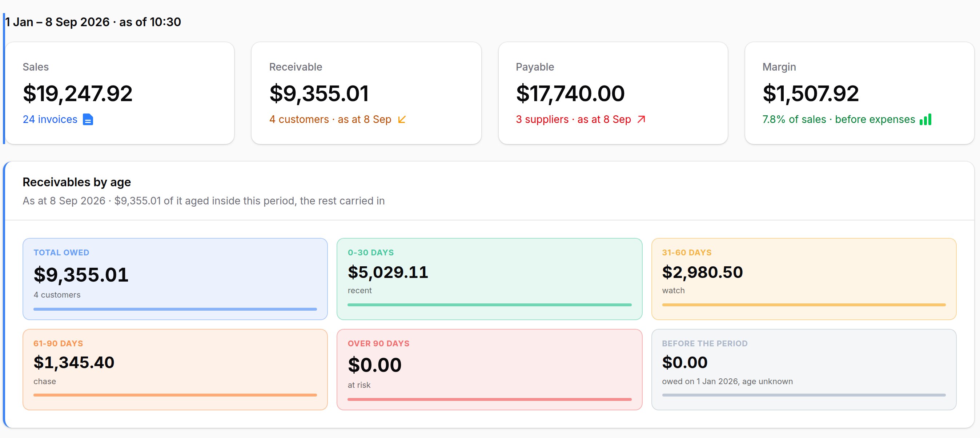Click the 'watch' caption
980x438 pixels.
[673, 291]
